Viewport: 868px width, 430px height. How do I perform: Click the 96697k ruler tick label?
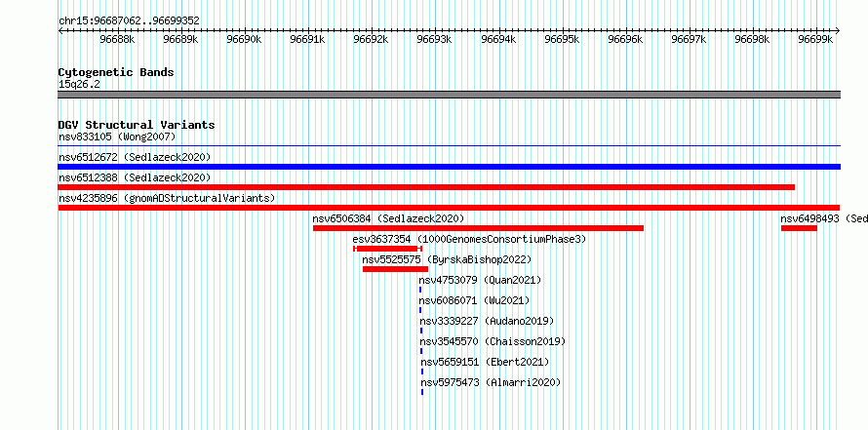pyautogui.click(x=689, y=39)
